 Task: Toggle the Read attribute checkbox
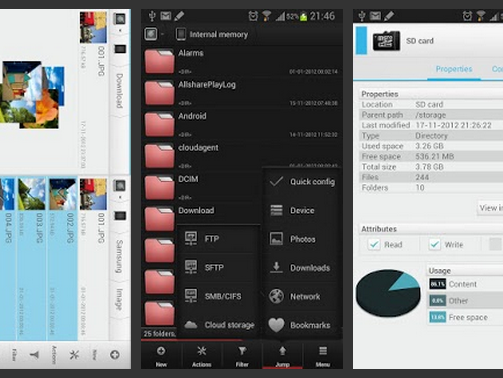click(x=374, y=245)
